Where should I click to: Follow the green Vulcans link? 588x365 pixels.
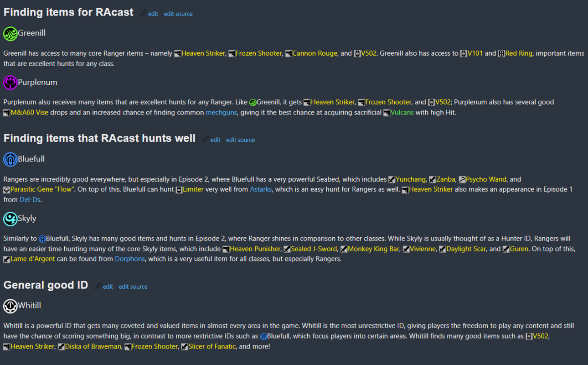(402, 112)
